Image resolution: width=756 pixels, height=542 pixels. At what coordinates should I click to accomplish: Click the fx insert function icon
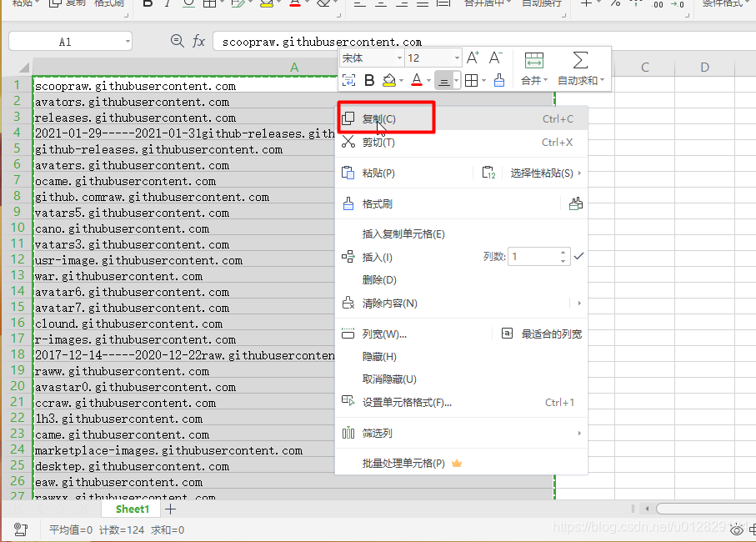198,42
